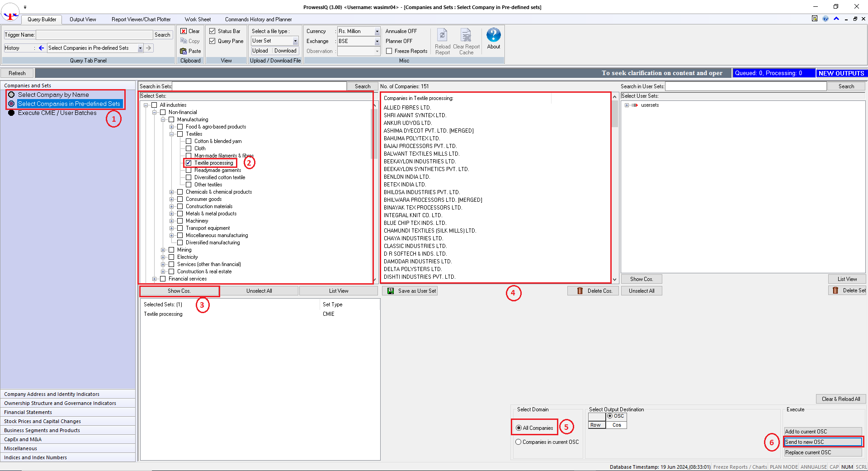This screenshot has height=471, width=868.
Task: Switch to the Output View tab
Action: pos(83,19)
